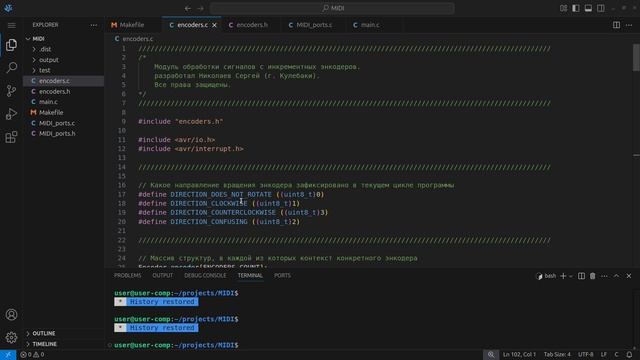640x360 pixels.
Task: Close the encoders.c tab
Action: point(214,25)
